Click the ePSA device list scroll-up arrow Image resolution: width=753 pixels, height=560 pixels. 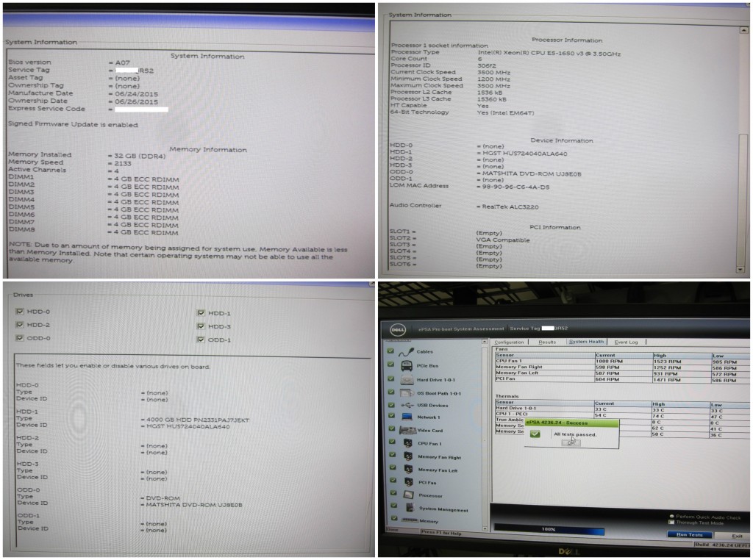[485, 342]
